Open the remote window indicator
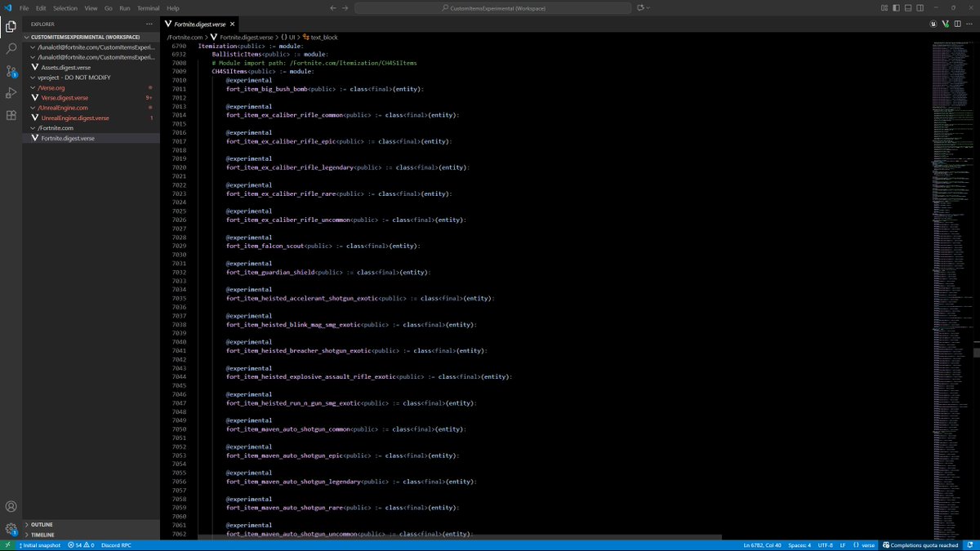 (7, 544)
